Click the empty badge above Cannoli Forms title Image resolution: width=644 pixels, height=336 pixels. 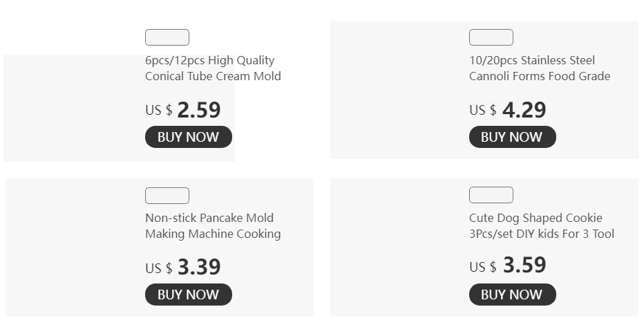pos(491,37)
